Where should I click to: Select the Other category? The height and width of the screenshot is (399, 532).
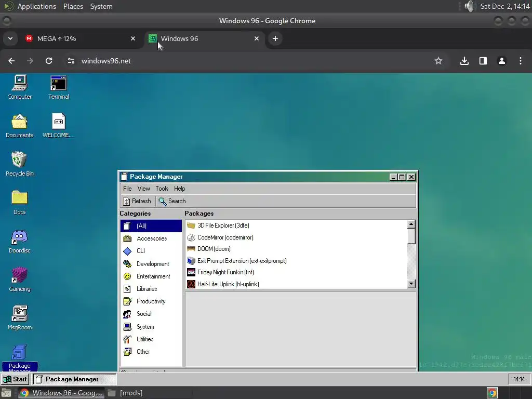tap(151, 352)
